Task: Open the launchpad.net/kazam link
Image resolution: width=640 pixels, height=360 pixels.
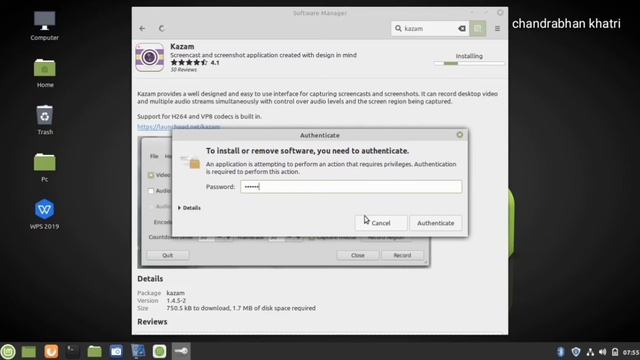Action: (x=178, y=127)
